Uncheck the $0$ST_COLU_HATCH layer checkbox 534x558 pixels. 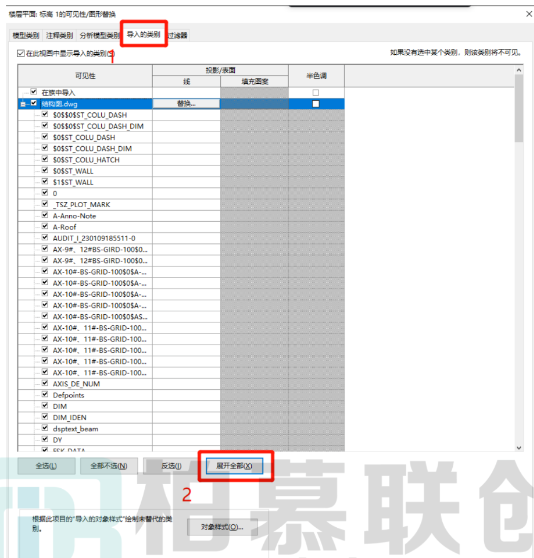(x=45, y=159)
